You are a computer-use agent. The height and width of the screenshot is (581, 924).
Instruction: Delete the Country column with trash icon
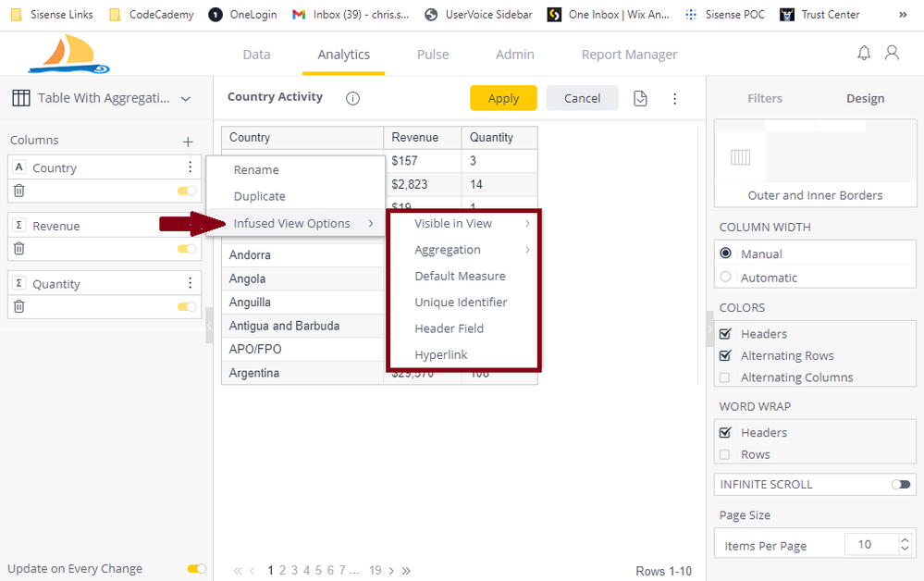[x=19, y=191]
